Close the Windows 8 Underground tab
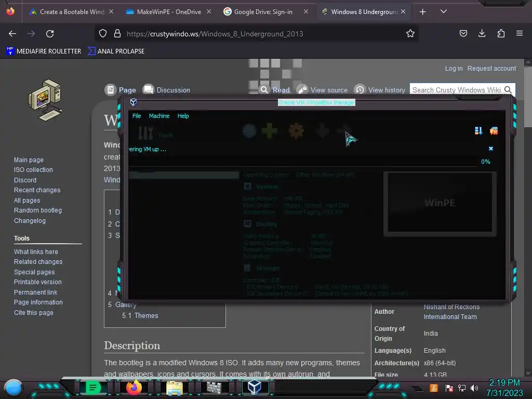 (403, 11)
